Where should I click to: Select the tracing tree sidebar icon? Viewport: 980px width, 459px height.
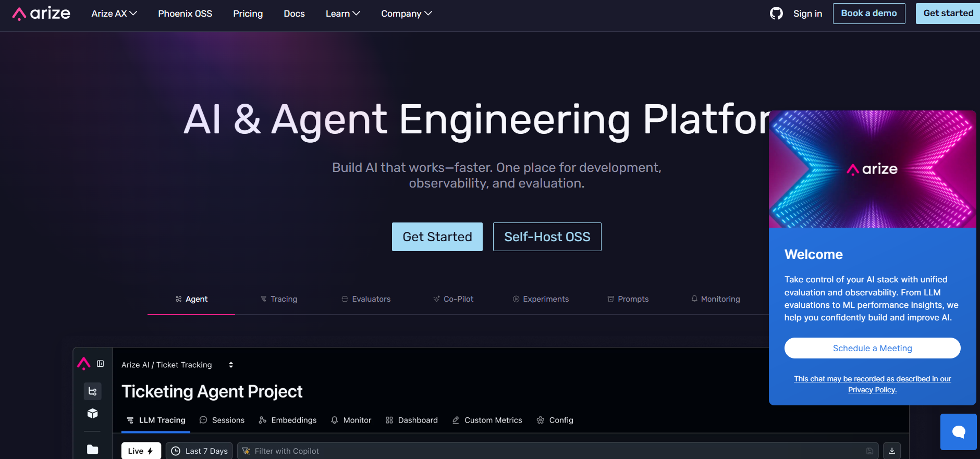click(x=93, y=391)
